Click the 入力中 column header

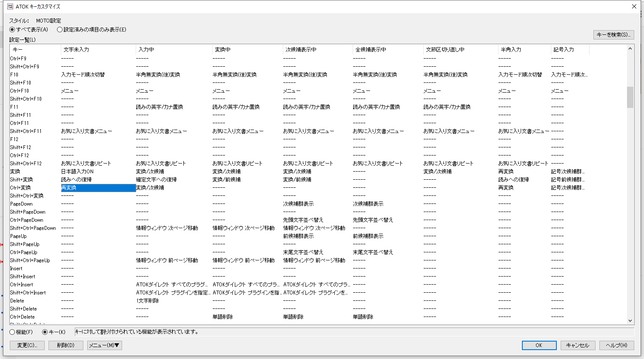click(x=174, y=50)
